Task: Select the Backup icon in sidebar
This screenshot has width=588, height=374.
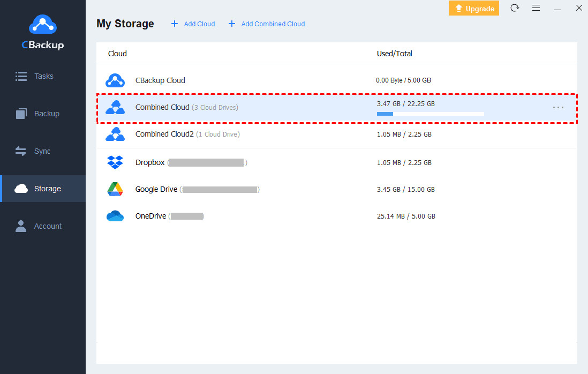Action: click(x=21, y=114)
